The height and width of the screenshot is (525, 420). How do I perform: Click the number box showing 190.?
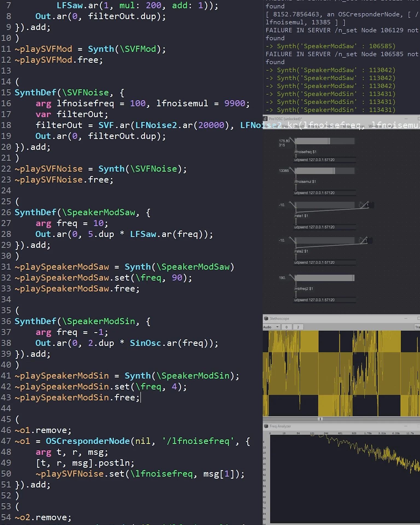[282, 278]
